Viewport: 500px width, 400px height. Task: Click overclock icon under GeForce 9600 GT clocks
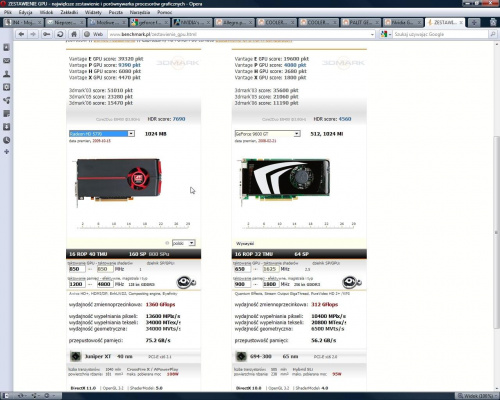click(351, 282)
